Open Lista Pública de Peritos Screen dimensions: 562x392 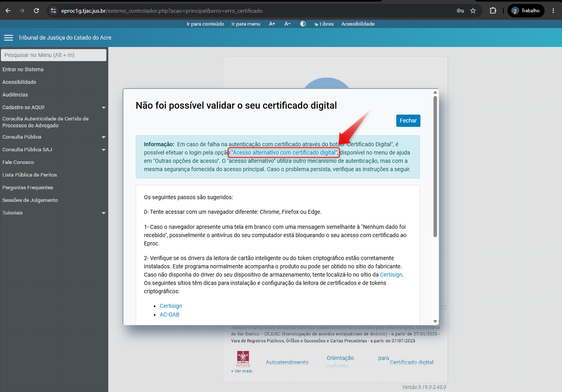[x=30, y=175]
